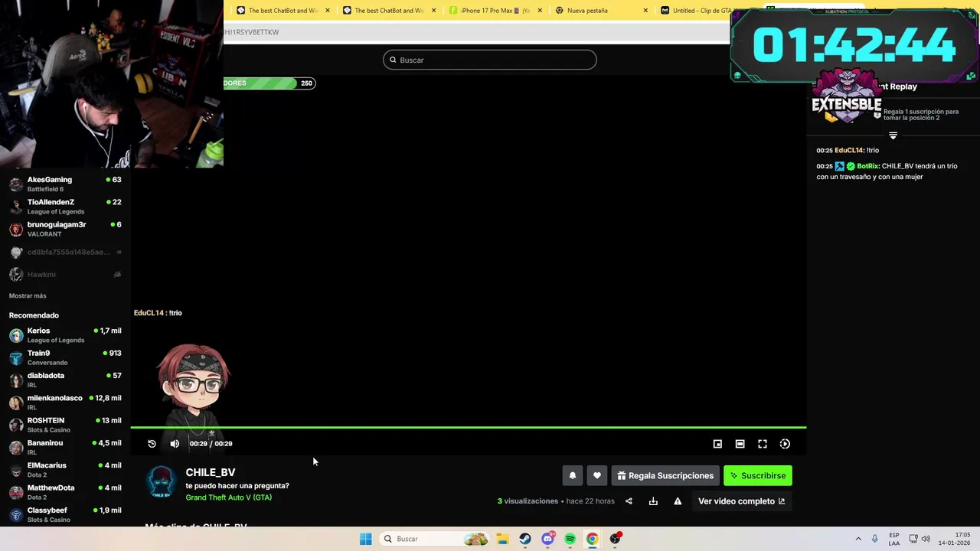
Task: Open recommended channel Kerios
Action: click(x=65, y=335)
